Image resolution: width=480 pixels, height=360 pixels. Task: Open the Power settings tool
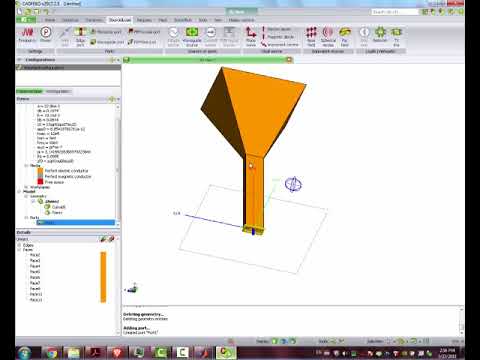tap(46, 35)
